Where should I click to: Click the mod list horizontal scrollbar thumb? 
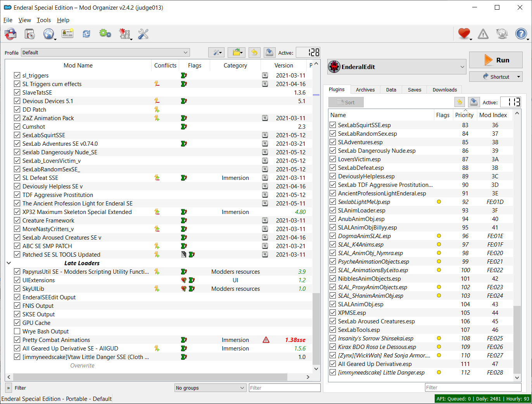point(150,377)
